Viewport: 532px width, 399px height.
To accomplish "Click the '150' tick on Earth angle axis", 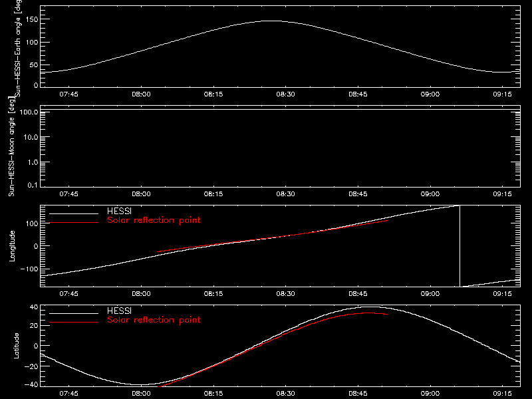I will coord(32,20).
